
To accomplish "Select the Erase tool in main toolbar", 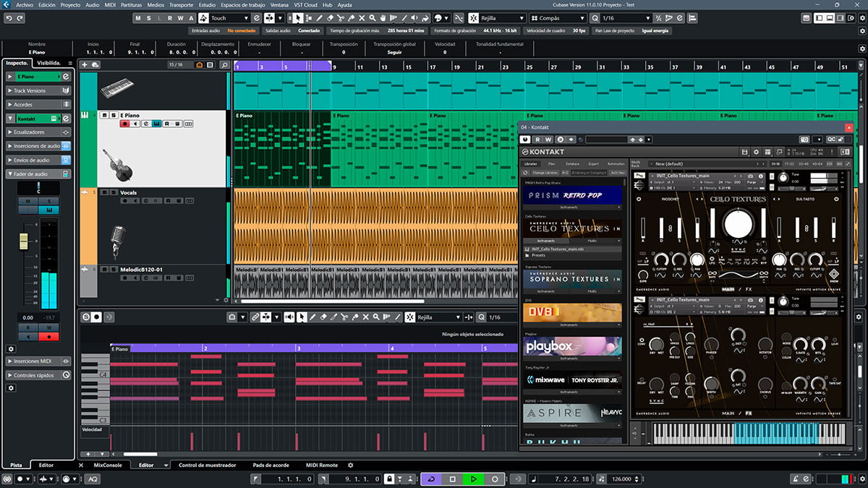I will 331,17.
